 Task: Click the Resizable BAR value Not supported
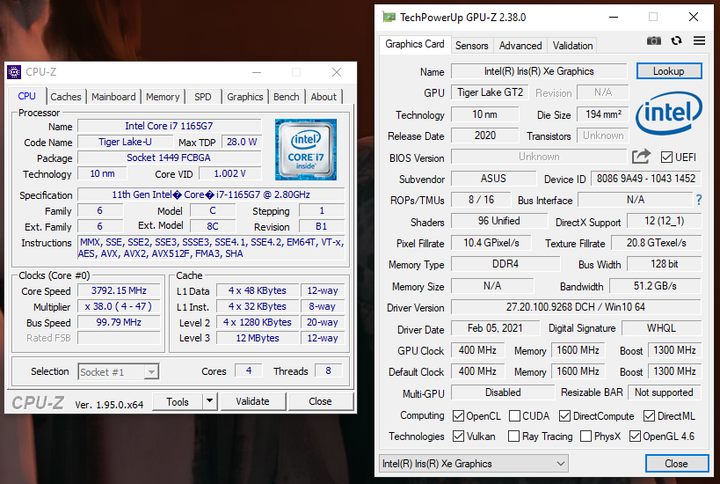664,393
